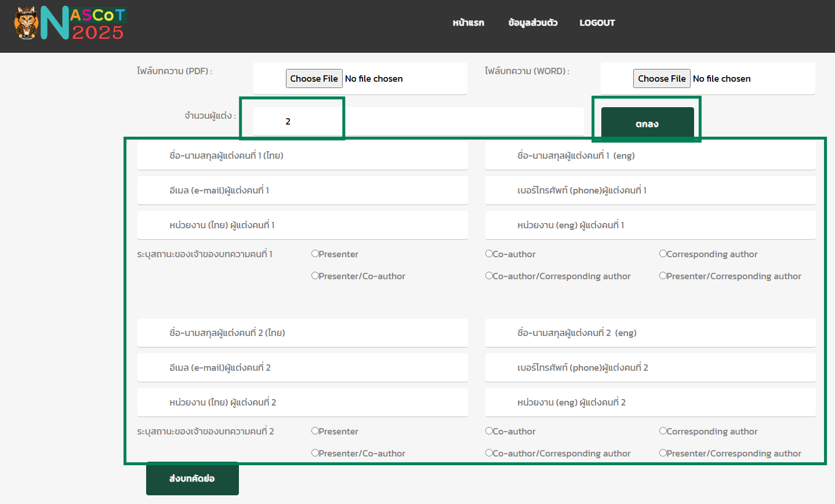Select Presenter/Co-author for author 1
This screenshot has height=504, width=835.
pyautogui.click(x=315, y=276)
